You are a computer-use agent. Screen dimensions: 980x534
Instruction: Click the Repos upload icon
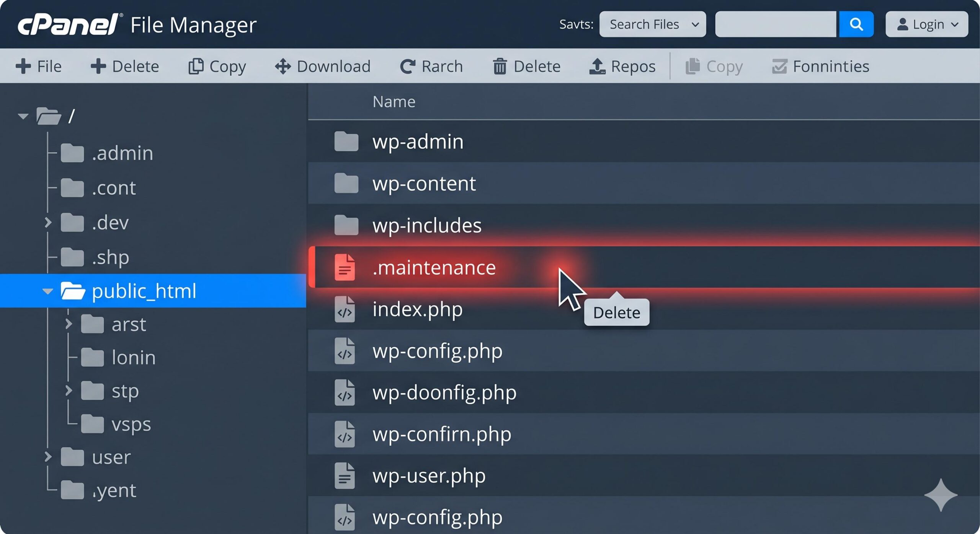[597, 66]
